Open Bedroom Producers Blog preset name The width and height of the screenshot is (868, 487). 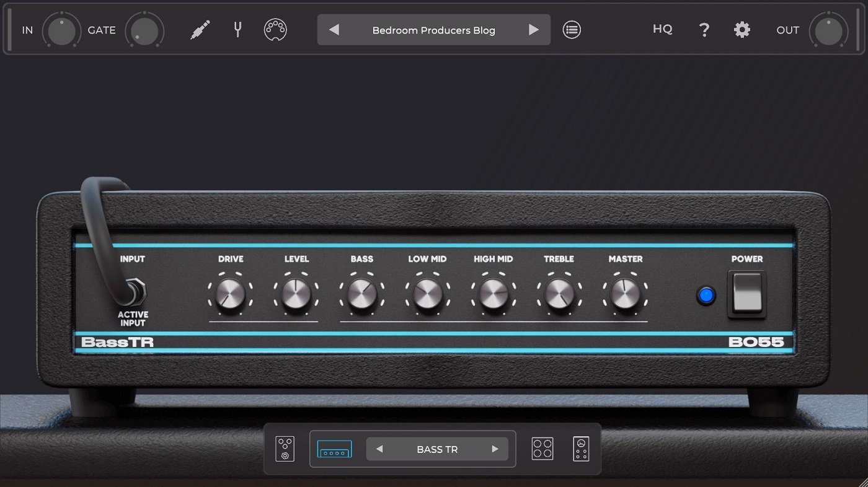click(x=434, y=30)
